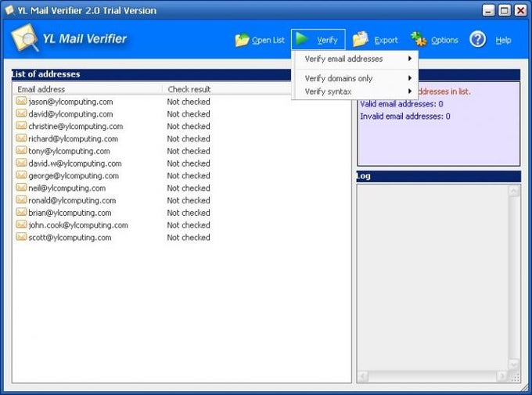Click the List of addresses panel header

(151, 74)
